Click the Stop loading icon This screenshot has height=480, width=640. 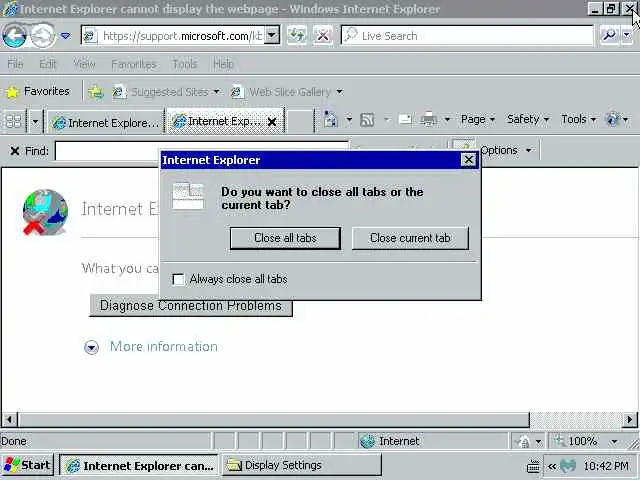(323, 36)
